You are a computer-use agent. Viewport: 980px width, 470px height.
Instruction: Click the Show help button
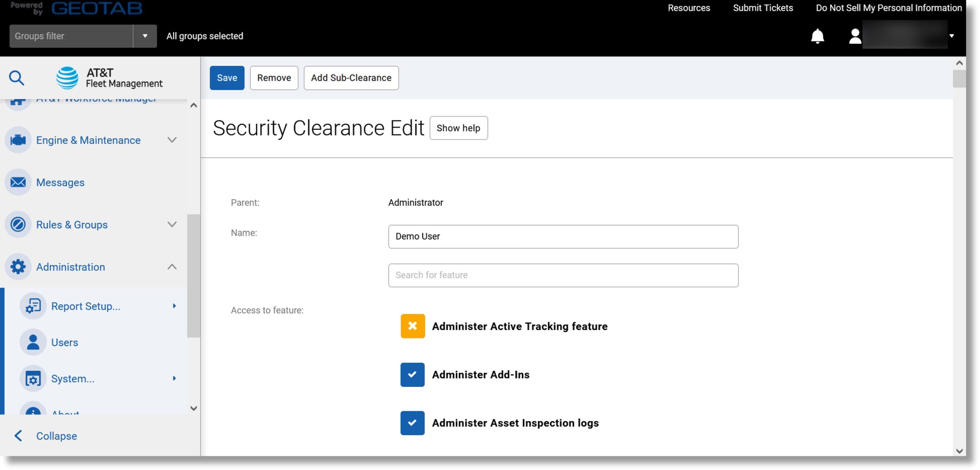pyautogui.click(x=458, y=128)
